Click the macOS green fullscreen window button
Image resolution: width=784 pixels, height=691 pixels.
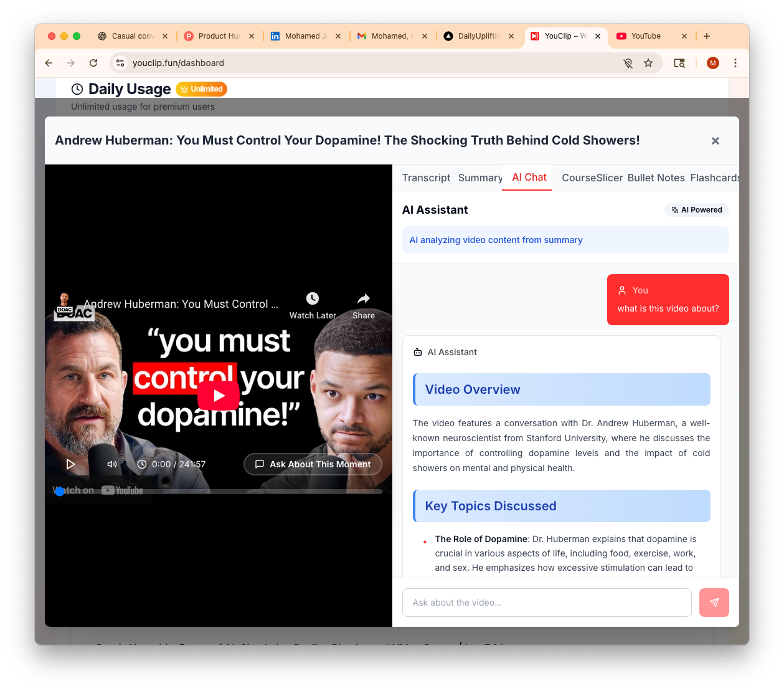(x=77, y=36)
